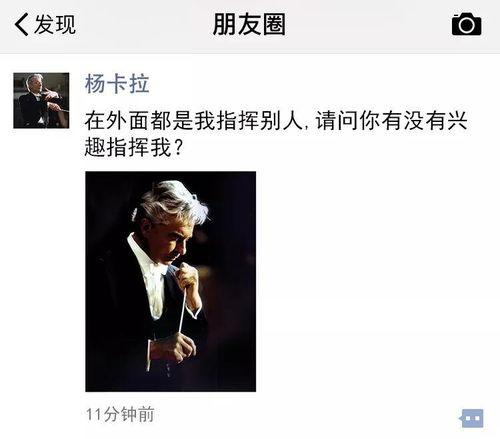Open the camera icon to post a moment
Screen dimensions: 500x439
click(466, 24)
